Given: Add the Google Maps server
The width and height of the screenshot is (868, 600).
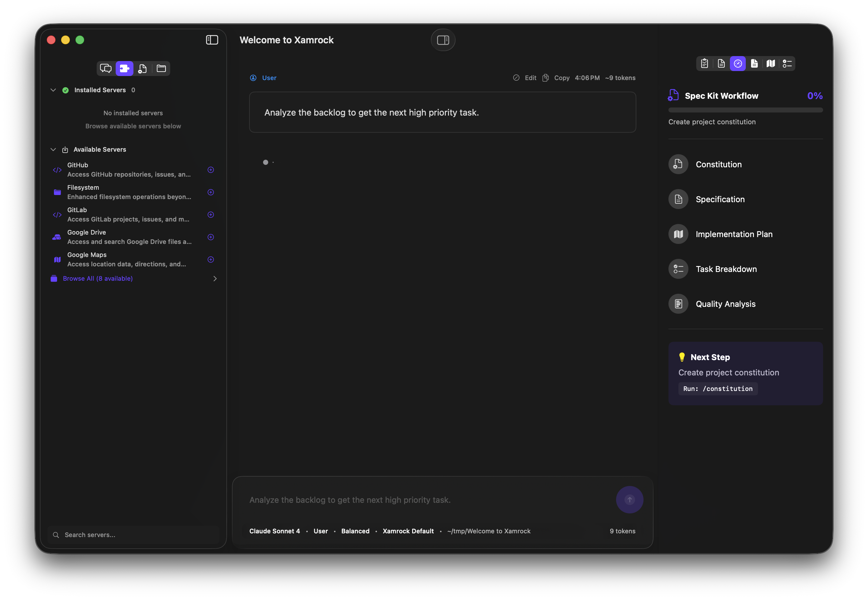Looking at the screenshot, I should point(211,260).
